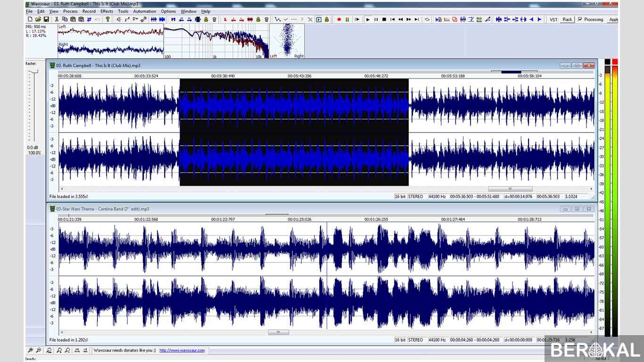
Task: Click the "R : 19.43%" RMS readout
Action: click(x=35, y=36)
